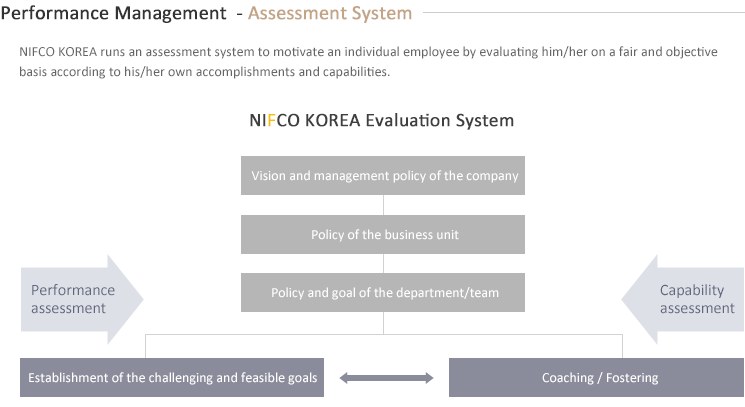Screen dimensions: 745x407
Task: Click the horizontal rule beside the heading
Action: (583, 12)
